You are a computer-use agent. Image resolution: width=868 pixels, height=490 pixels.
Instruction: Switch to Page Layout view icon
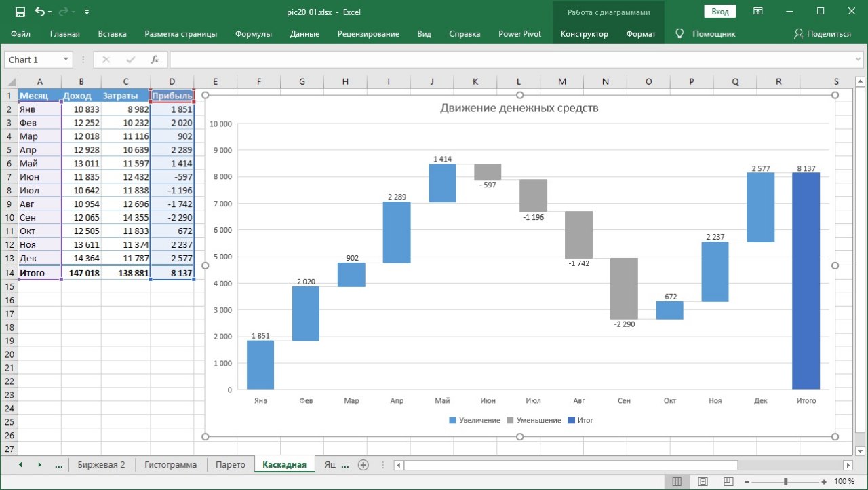pyautogui.click(x=703, y=481)
